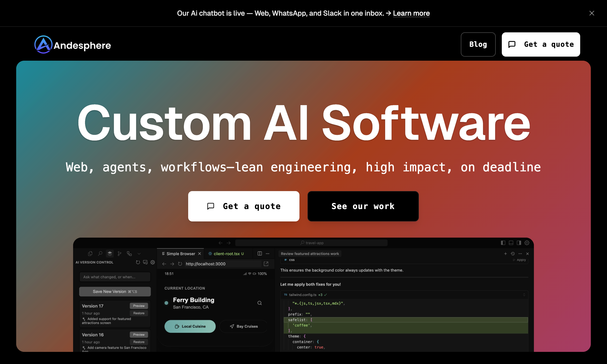This screenshot has height=364, width=607.
Task: Restore Version 17
Action: [139, 313]
